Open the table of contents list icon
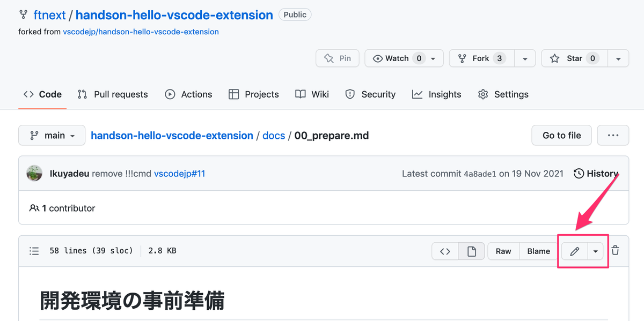The width and height of the screenshot is (644, 321). 34,250
